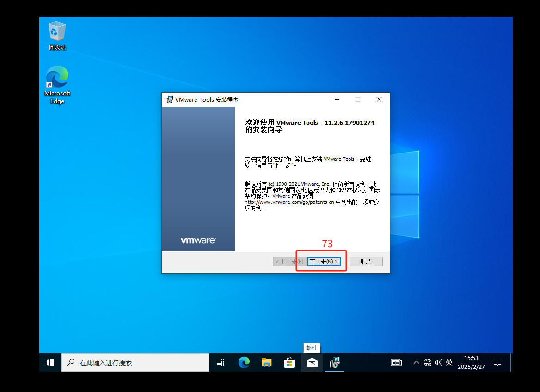Cancel the VMware Tools installation
Image resolution: width=540 pixels, height=392 pixels.
tap(366, 261)
